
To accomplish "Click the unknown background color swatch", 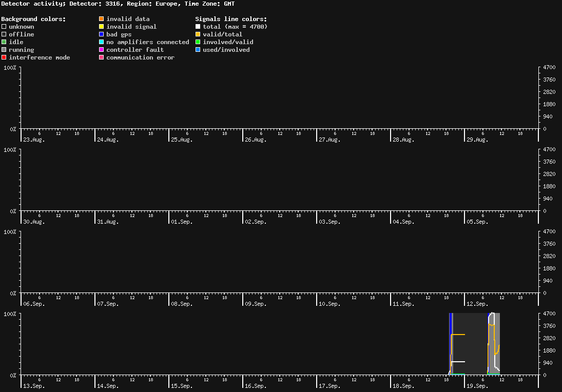I will (x=4, y=27).
